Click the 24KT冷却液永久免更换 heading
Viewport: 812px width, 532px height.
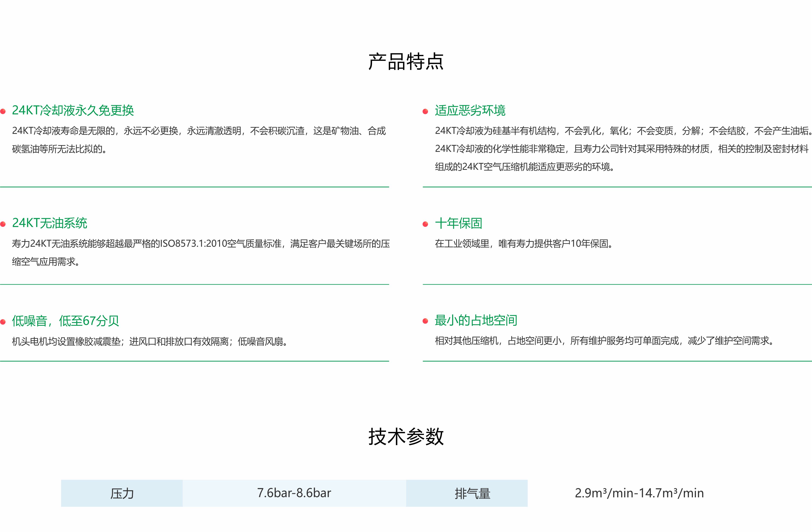(73, 110)
